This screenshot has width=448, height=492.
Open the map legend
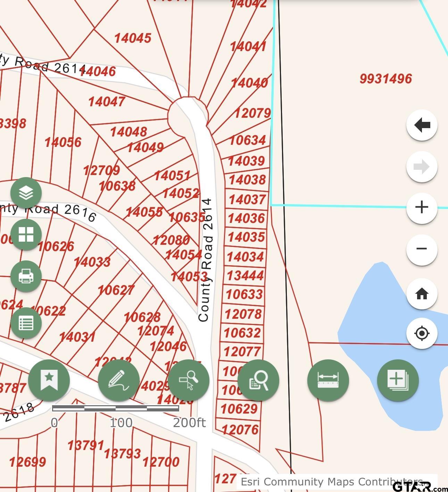pos(26,323)
